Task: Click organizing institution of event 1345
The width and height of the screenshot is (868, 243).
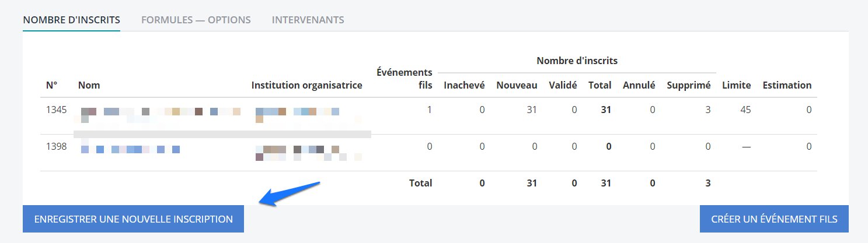Action: click(298, 114)
